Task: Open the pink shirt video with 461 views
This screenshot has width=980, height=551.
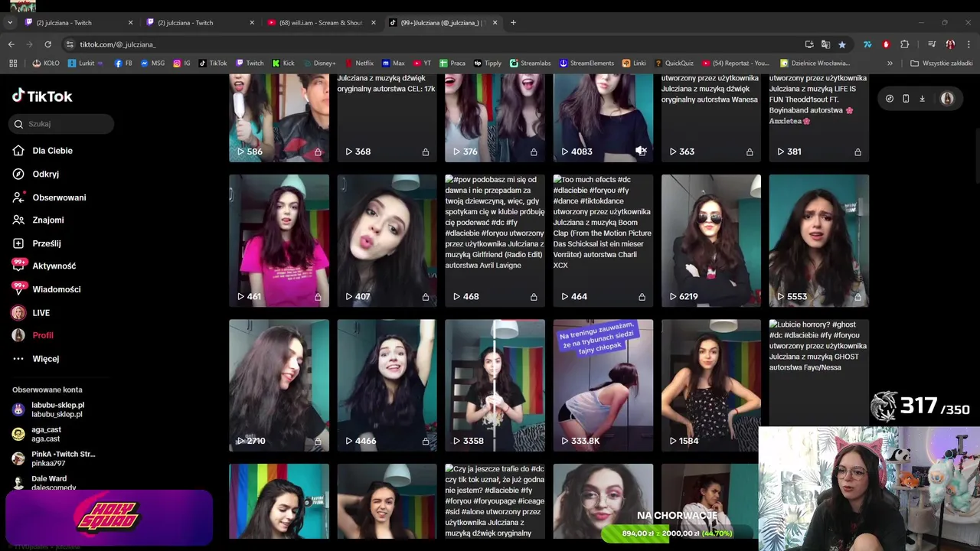Action: pyautogui.click(x=279, y=240)
